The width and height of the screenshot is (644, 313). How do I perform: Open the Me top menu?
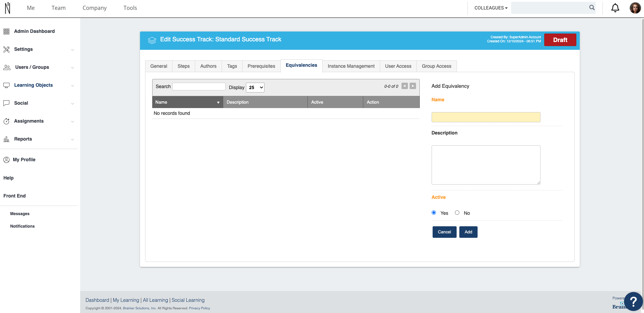[x=31, y=8]
